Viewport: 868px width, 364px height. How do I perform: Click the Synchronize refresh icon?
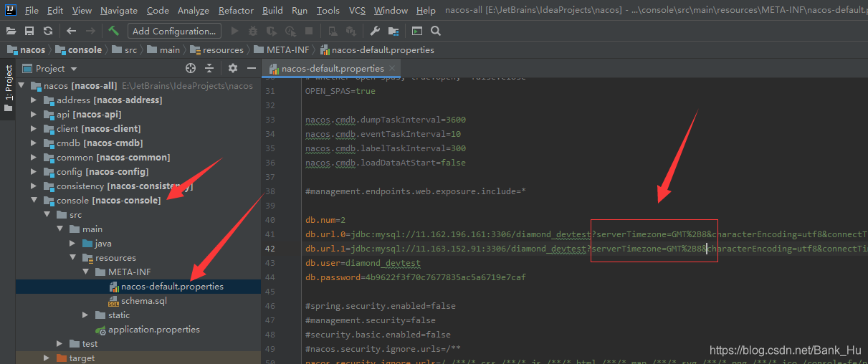pyautogui.click(x=47, y=31)
